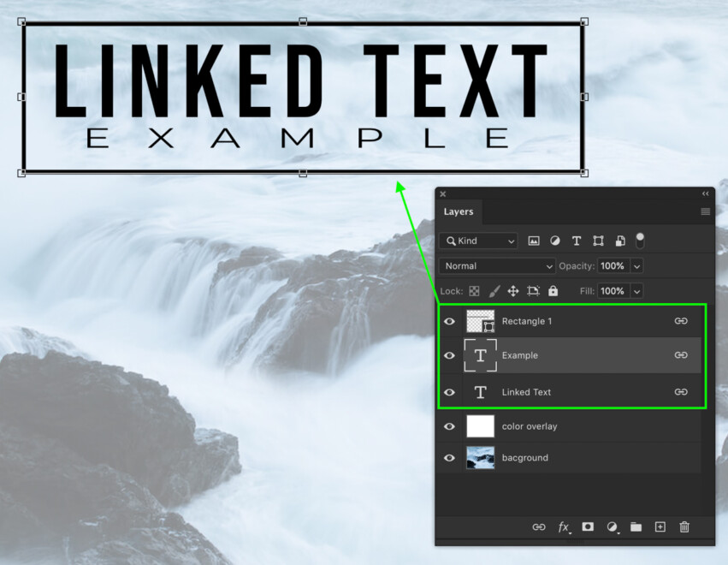Create a new layer
728x565 pixels.
click(x=660, y=527)
